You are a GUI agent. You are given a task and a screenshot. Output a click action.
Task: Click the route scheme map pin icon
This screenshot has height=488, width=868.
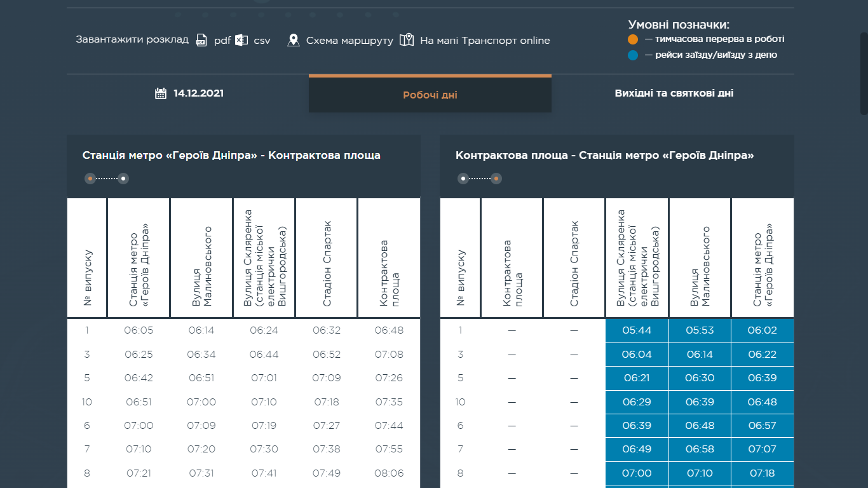click(x=293, y=40)
